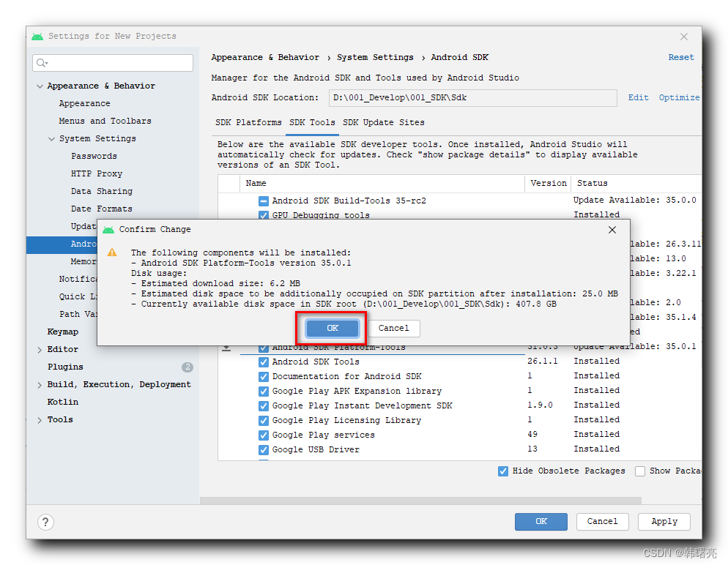Click the Plugins update count badge
This screenshot has height=565, width=728.
coord(187,367)
